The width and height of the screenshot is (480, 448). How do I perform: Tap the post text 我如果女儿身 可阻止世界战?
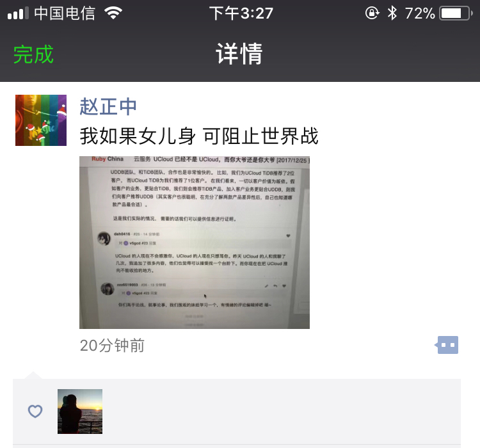199,136
